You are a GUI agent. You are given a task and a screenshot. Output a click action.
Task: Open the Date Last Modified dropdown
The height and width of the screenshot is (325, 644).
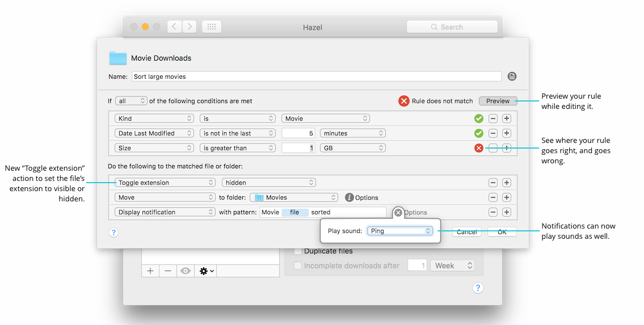tap(154, 133)
